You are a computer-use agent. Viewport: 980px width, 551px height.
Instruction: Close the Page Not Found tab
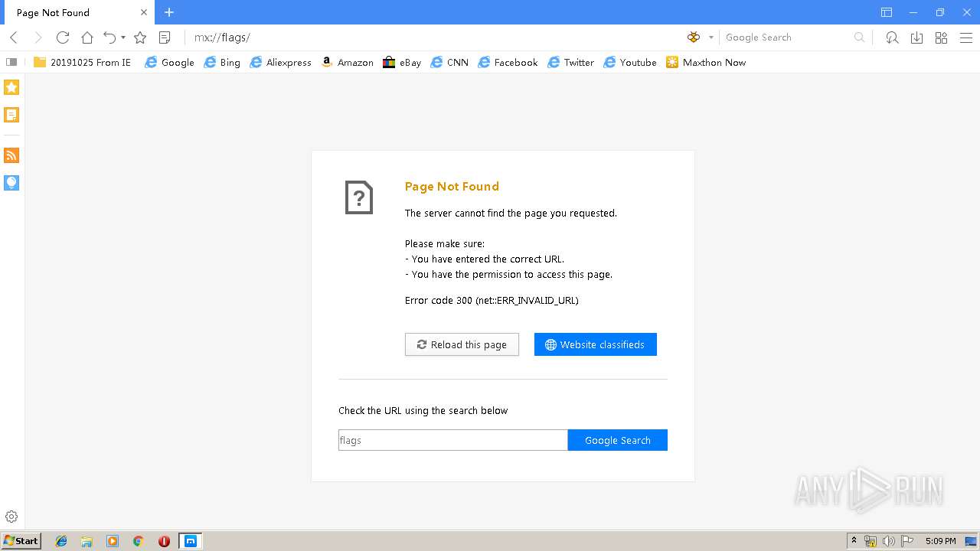click(144, 12)
